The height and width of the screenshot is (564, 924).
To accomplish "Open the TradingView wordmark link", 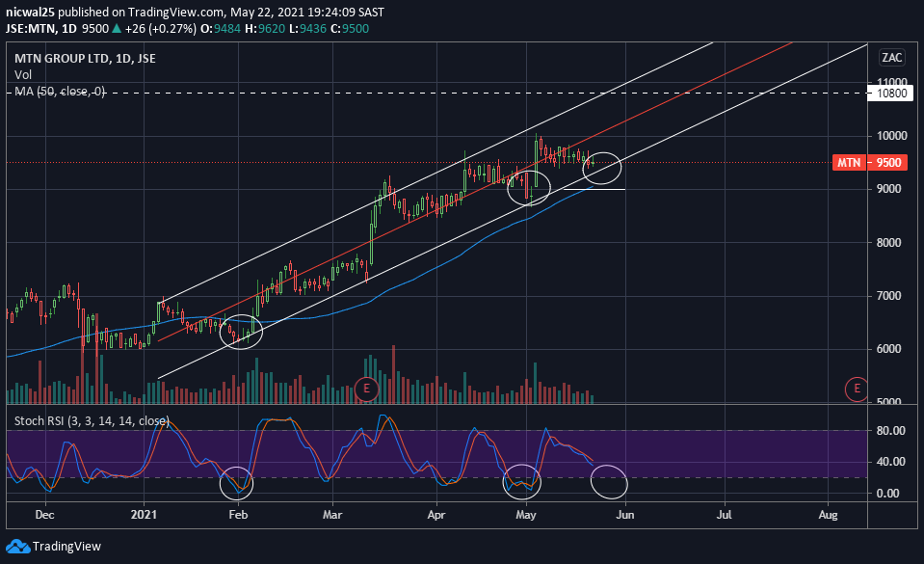I will click(66, 547).
